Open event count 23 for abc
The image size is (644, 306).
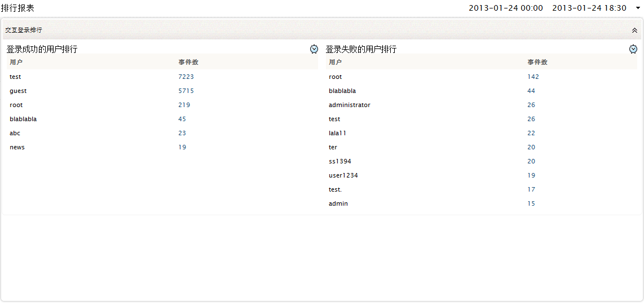click(182, 133)
